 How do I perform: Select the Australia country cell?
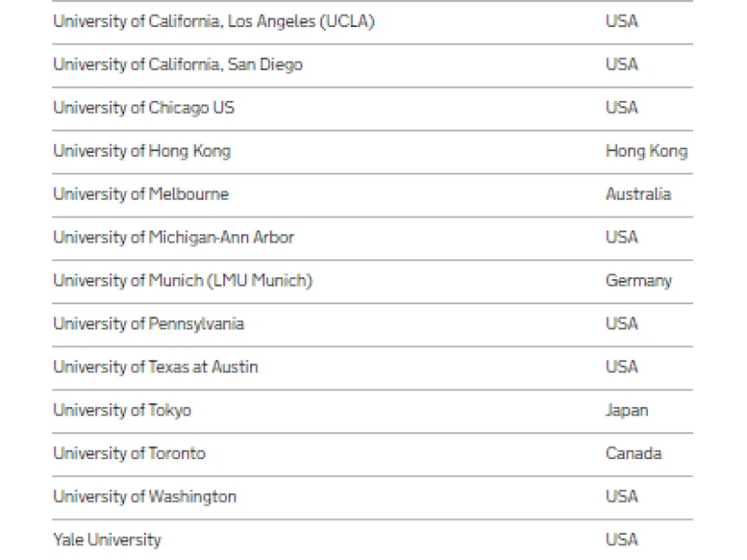pyautogui.click(x=638, y=194)
